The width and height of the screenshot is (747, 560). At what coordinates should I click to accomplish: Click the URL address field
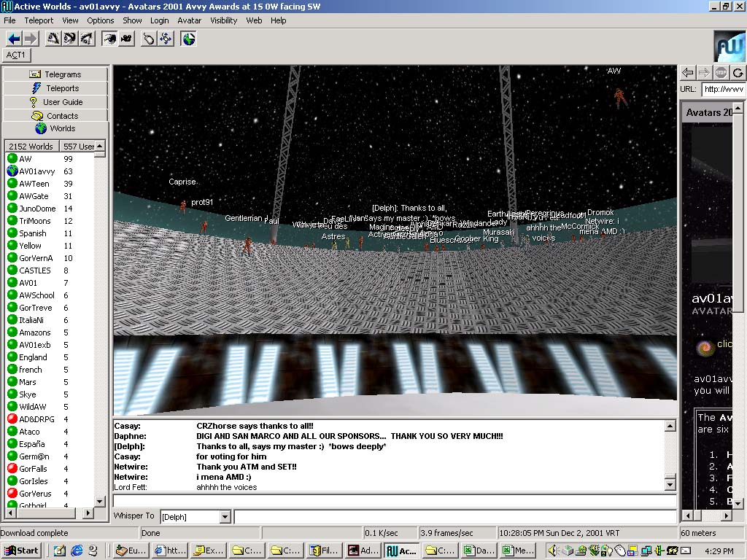click(723, 89)
